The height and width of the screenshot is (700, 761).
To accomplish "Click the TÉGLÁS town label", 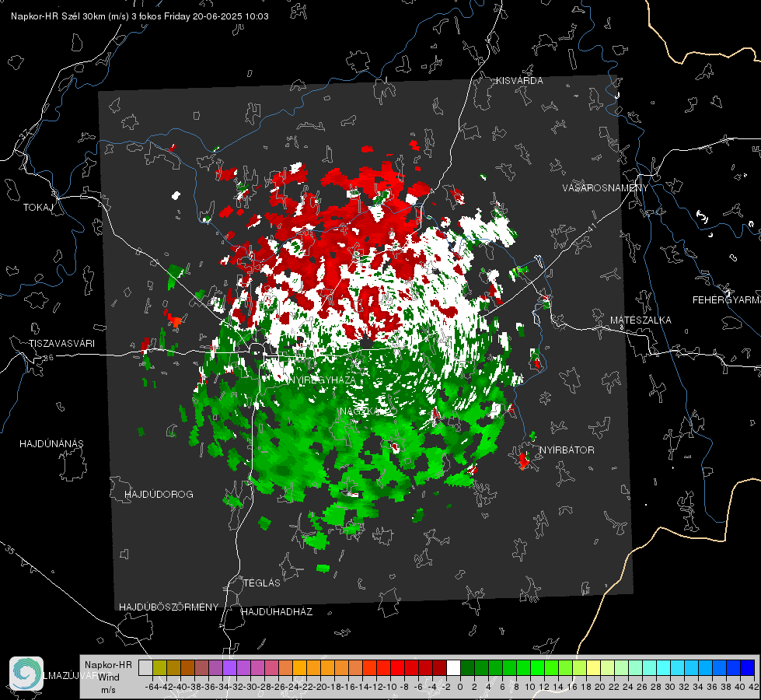I will (x=262, y=583).
